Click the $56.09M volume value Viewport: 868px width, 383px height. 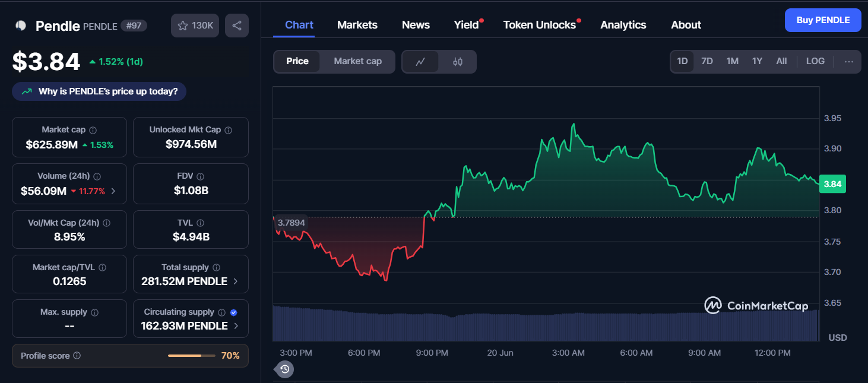point(43,191)
